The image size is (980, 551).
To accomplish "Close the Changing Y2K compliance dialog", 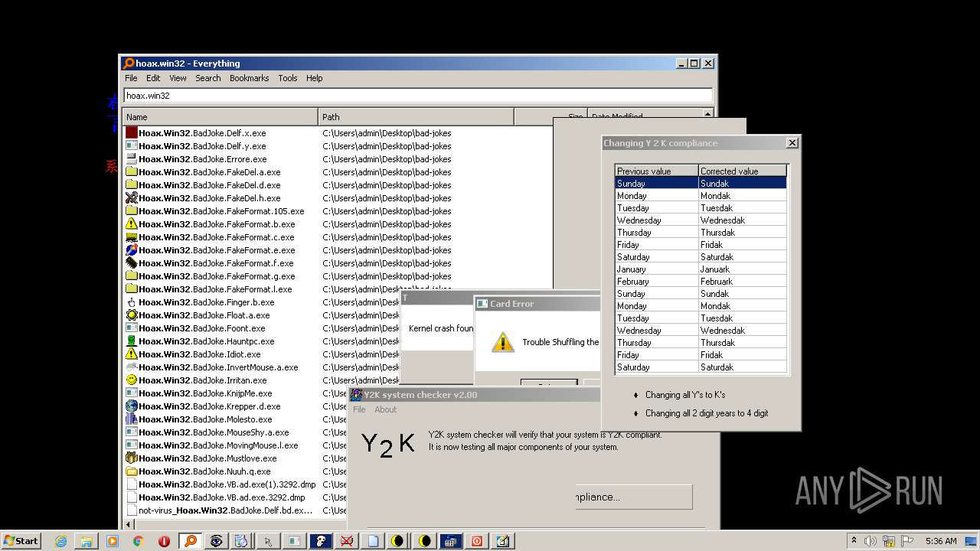I will pos(792,142).
